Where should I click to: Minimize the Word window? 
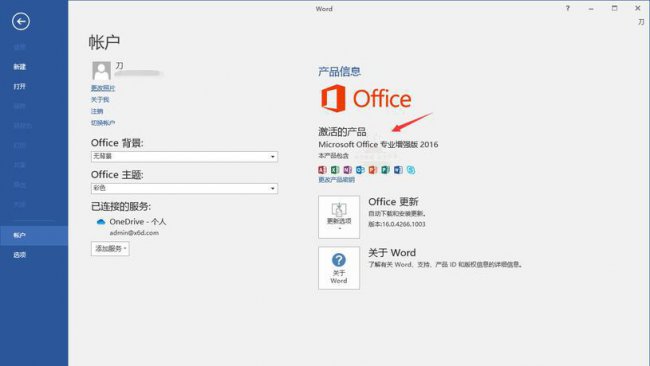pos(591,8)
